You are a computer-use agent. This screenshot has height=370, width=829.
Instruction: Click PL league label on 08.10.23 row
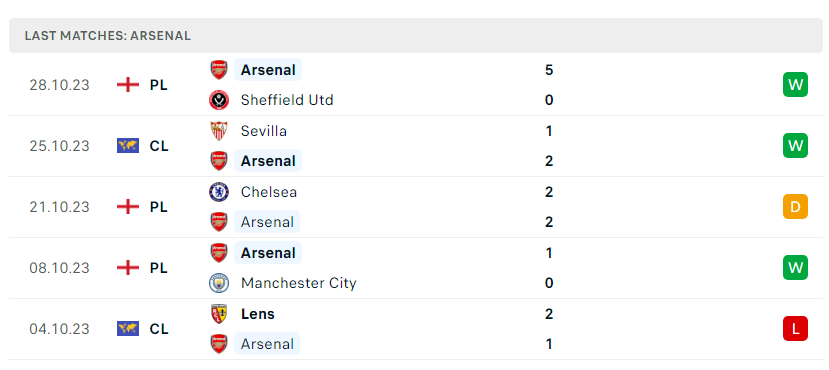pyautogui.click(x=158, y=267)
